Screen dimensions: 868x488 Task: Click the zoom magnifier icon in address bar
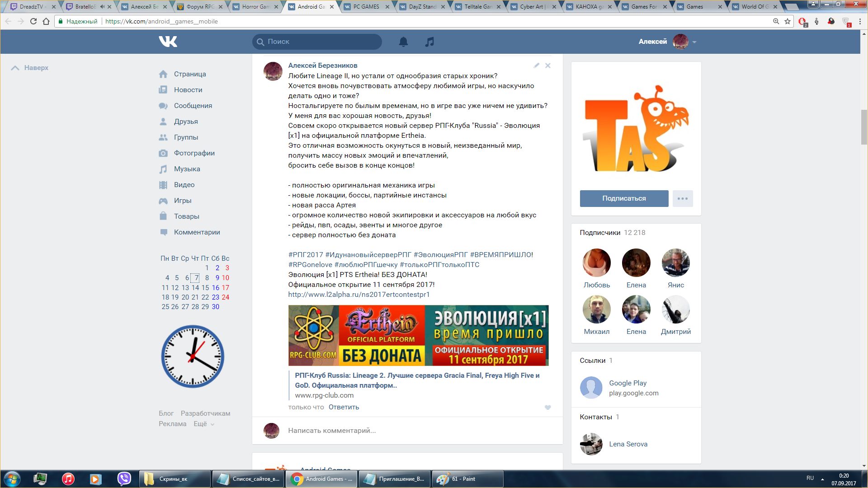pos(776,21)
